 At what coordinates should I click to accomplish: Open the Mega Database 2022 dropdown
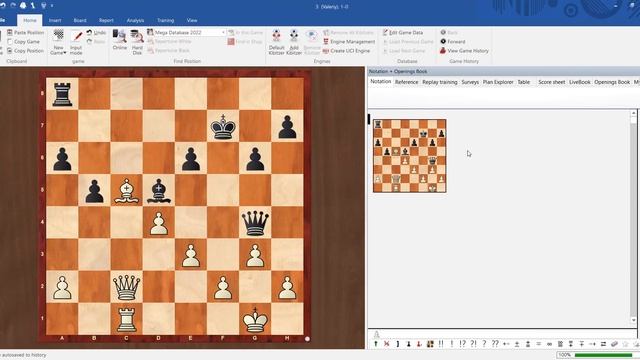tap(224, 32)
